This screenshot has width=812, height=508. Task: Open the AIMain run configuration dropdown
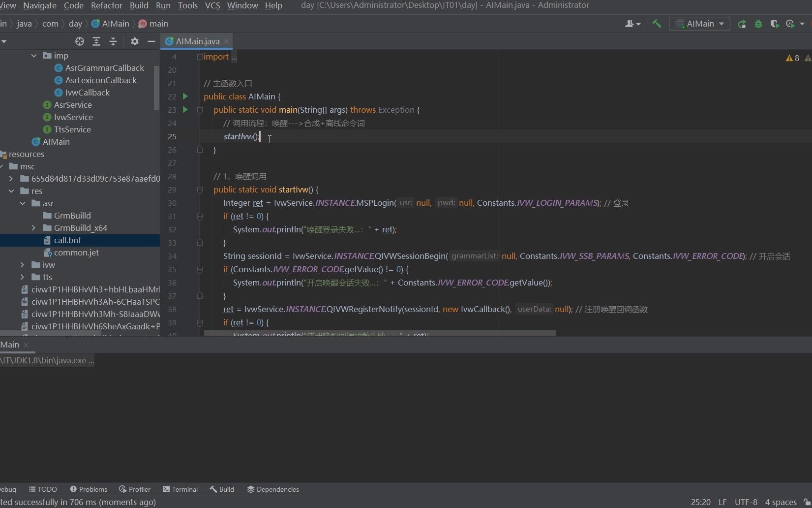coord(700,24)
